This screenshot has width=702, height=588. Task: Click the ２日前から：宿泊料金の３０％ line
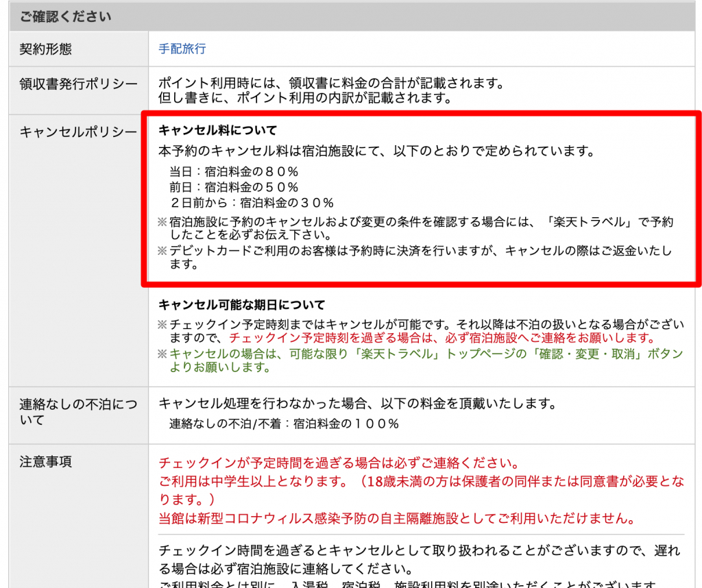(251, 202)
